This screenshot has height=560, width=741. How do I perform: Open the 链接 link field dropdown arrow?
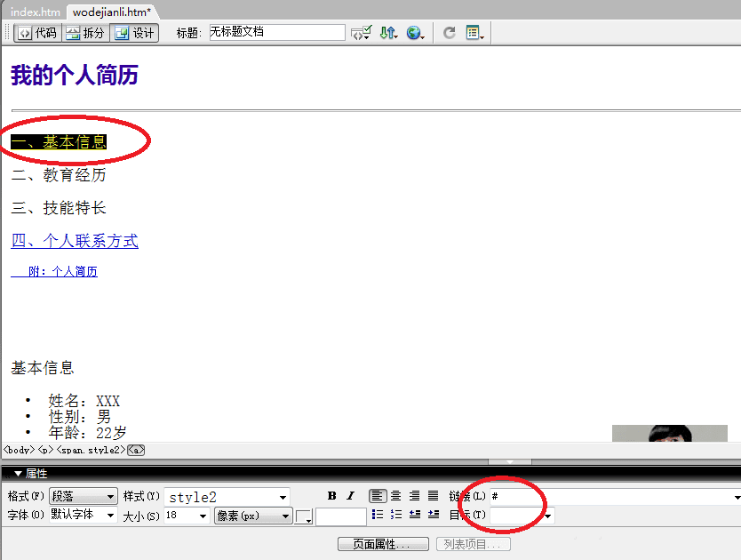(x=737, y=498)
